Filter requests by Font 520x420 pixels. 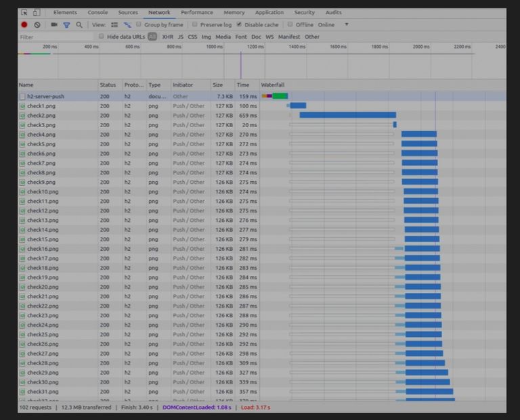point(241,37)
